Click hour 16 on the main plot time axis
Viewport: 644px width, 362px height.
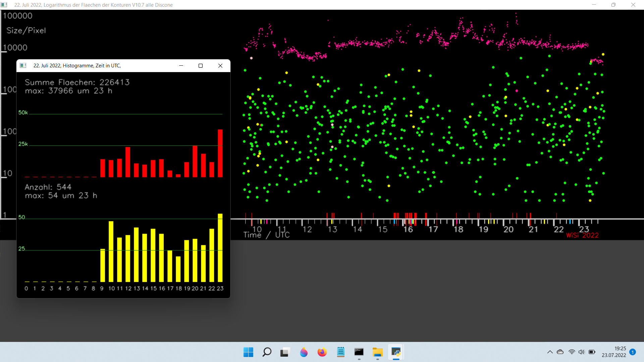click(x=408, y=230)
